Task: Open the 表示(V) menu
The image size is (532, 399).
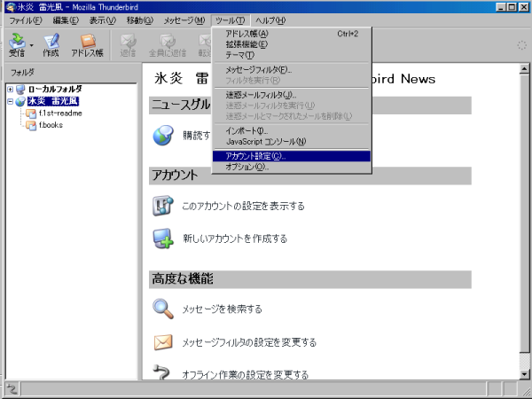Action: (103, 20)
